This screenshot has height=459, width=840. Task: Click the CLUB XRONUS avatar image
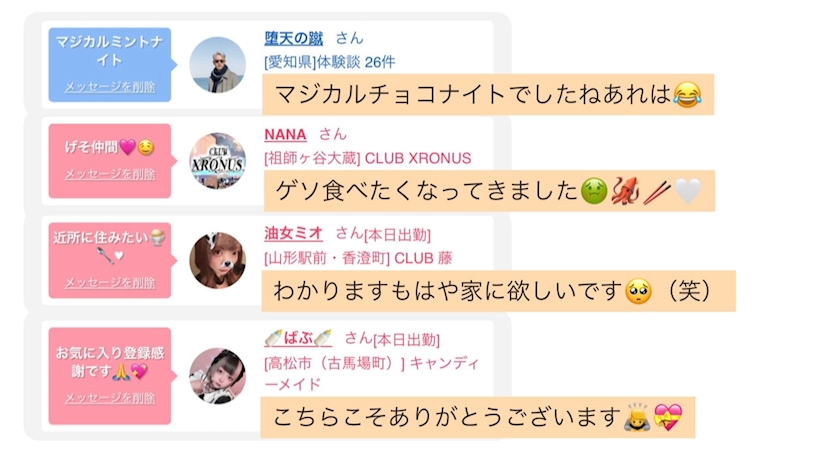[218, 161]
